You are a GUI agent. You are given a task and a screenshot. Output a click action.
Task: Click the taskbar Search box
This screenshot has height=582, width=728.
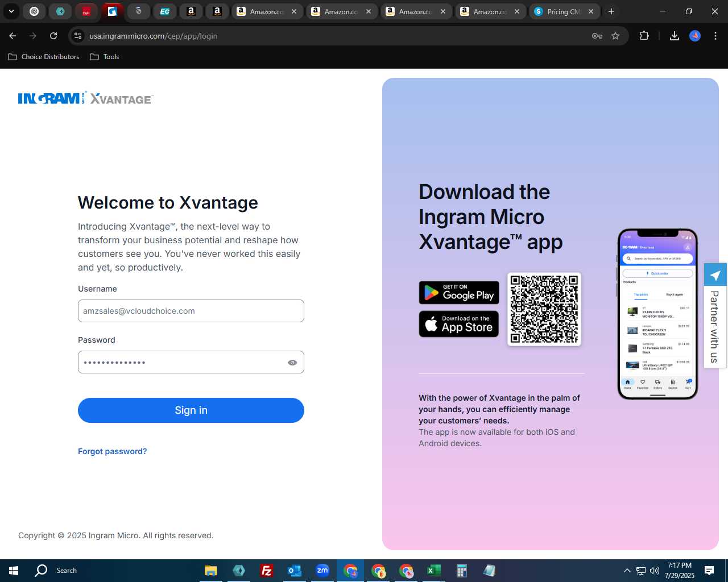coord(67,571)
